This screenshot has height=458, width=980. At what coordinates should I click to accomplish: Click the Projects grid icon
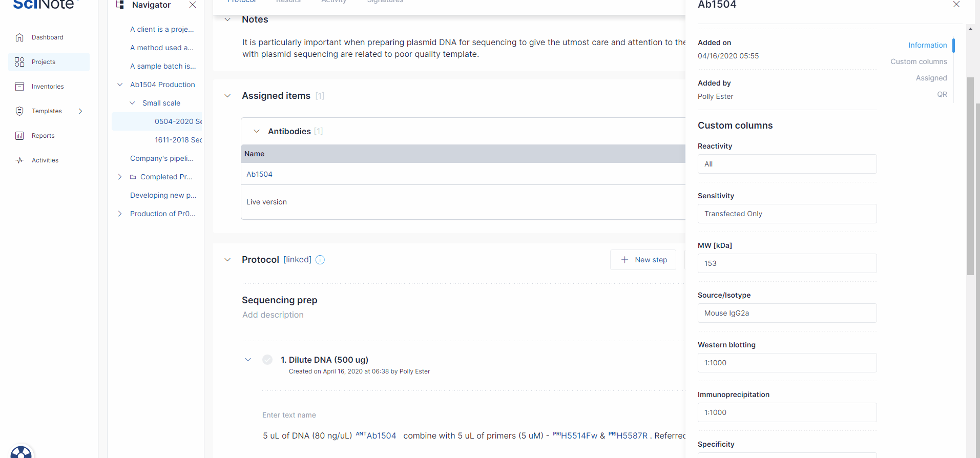pos(19,62)
